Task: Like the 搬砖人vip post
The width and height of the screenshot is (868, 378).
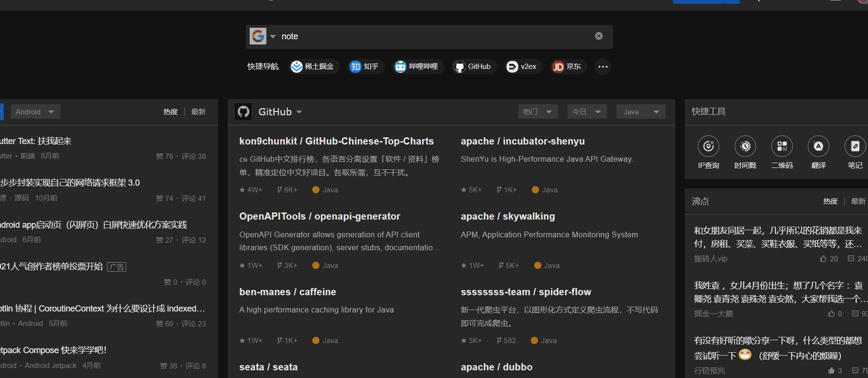Action: pos(829,259)
